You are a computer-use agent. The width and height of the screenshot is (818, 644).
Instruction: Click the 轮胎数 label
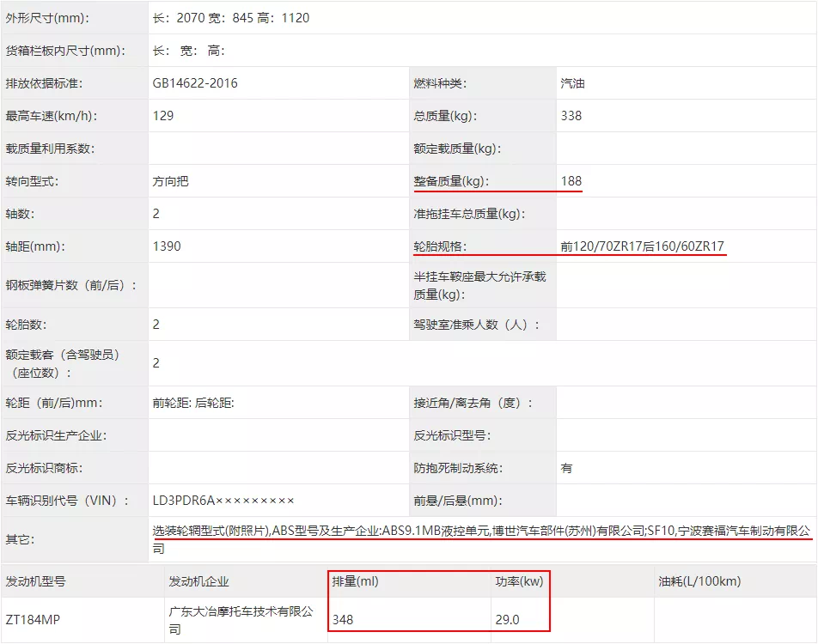pyautogui.click(x=26, y=325)
